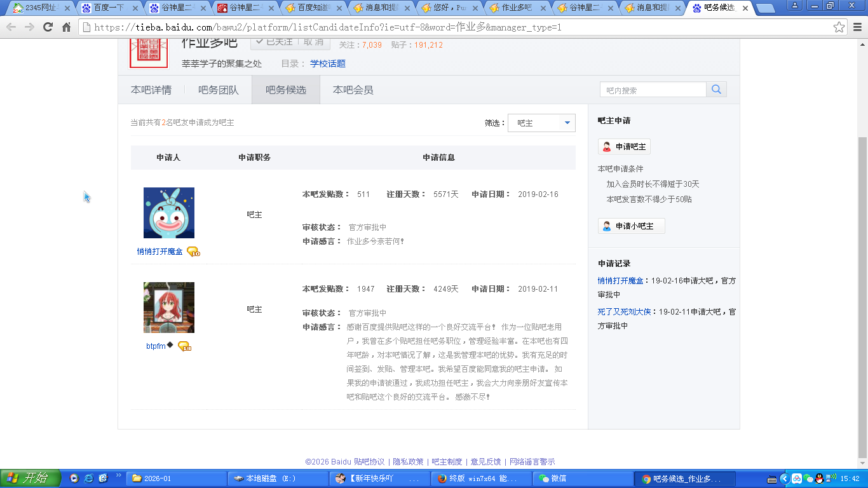Switch to the 吧务团队 tab
Viewport: 868px width, 488px height.
pyautogui.click(x=218, y=90)
